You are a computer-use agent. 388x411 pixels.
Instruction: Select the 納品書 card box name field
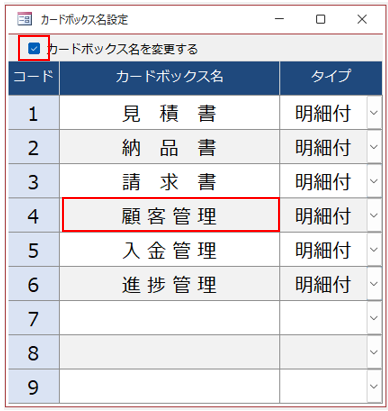tap(169, 147)
